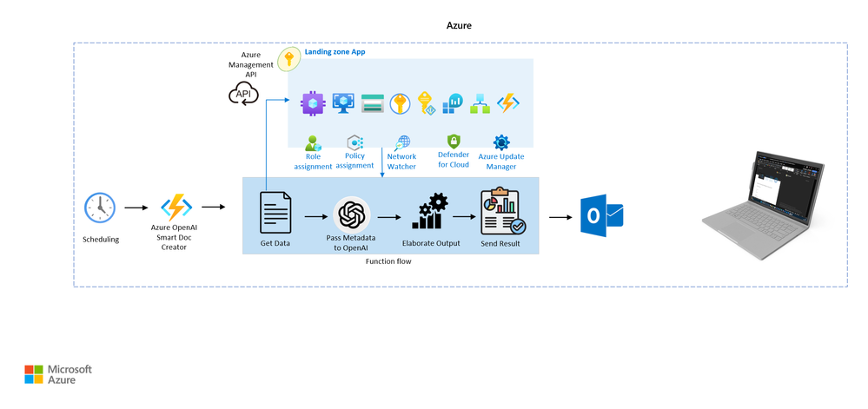
Task: Click the Microsoft Azure logo
Action: click(58, 374)
